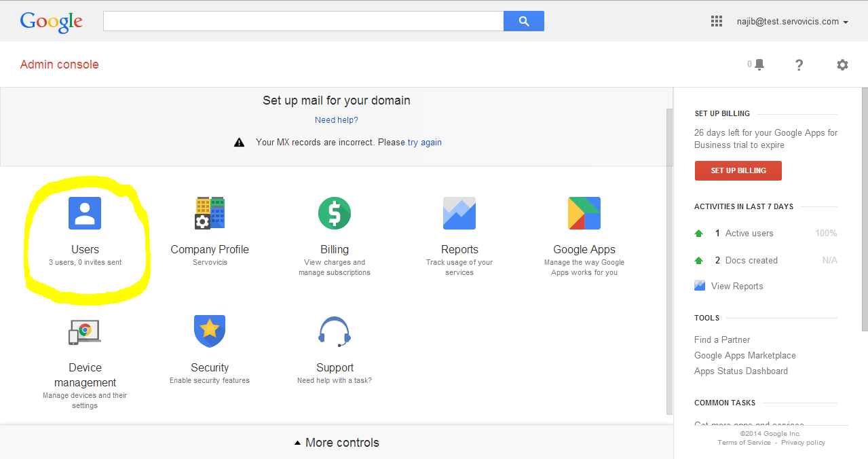Click the "3 users, 0 invites sent" text
This screenshot has height=459, width=868.
click(x=85, y=262)
